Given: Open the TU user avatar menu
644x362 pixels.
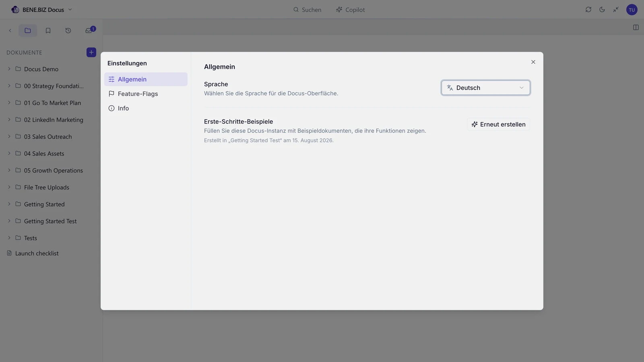Looking at the screenshot, I should pos(632,10).
